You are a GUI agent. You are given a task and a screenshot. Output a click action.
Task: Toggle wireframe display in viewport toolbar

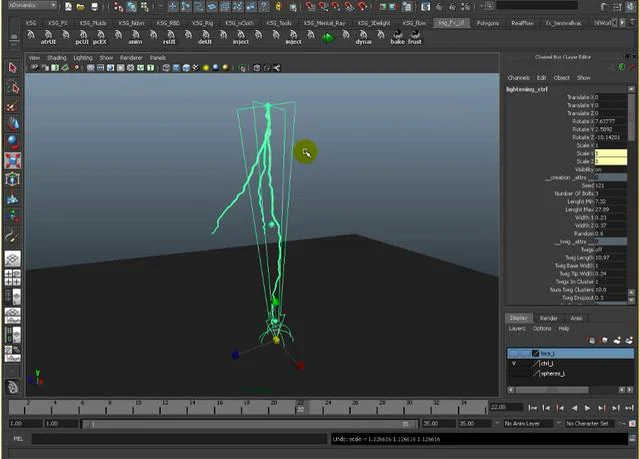point(166,68)
